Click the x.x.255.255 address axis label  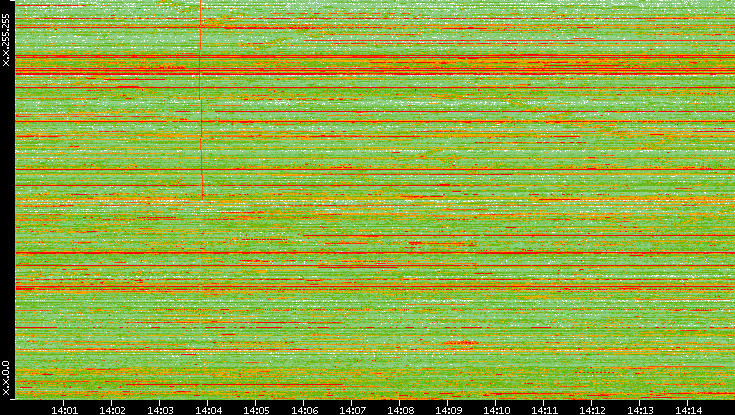(6, 40)
